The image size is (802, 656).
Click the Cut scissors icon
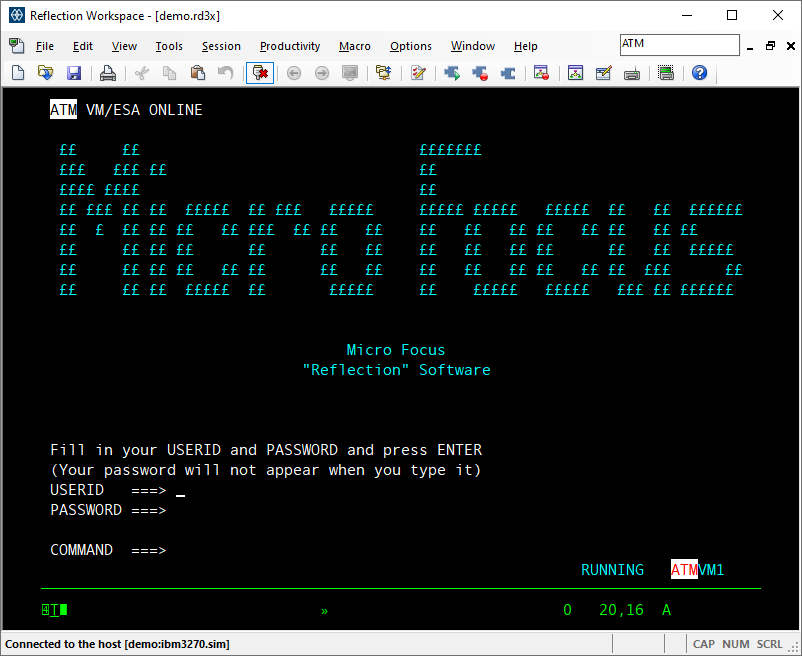coord(142,73)
